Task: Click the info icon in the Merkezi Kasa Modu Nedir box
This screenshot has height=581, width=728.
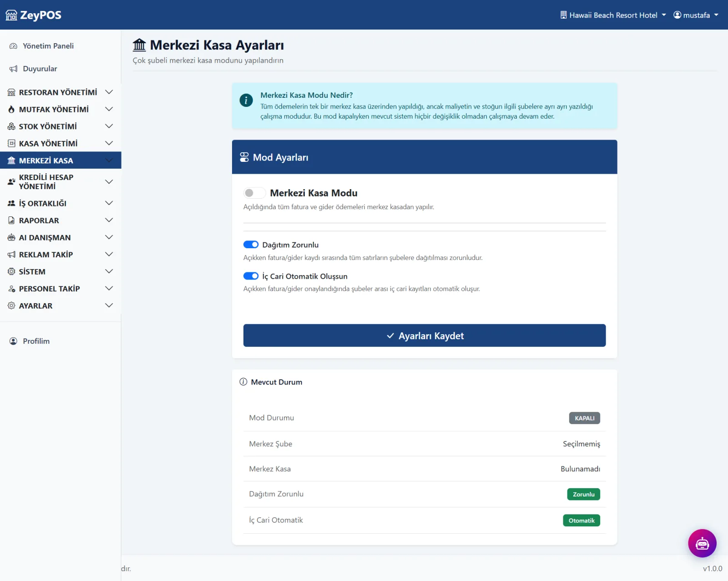Action: click(x=246, y=100)
